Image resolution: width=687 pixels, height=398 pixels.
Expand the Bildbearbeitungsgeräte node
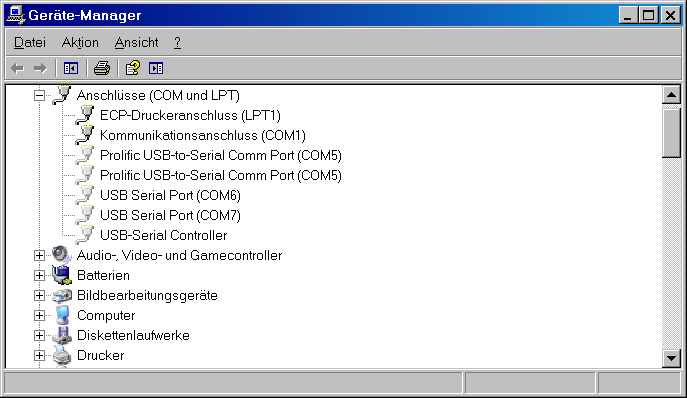[x=39, y=295]
